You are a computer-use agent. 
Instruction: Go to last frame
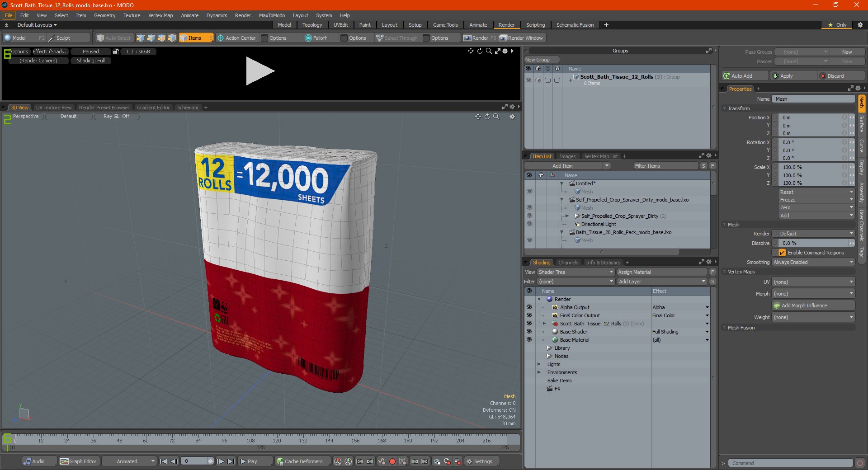(231, 461)
